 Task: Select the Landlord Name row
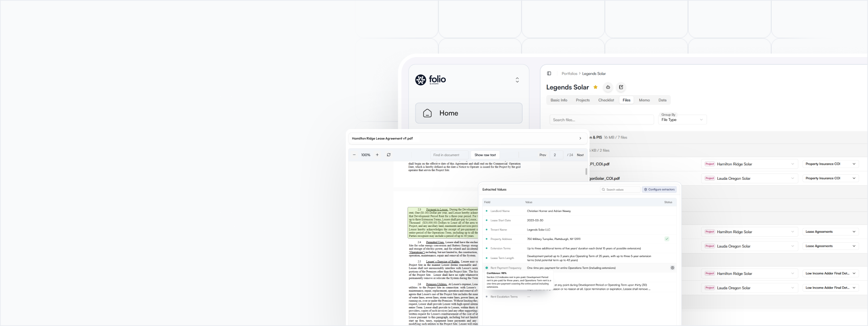[580, 211]
